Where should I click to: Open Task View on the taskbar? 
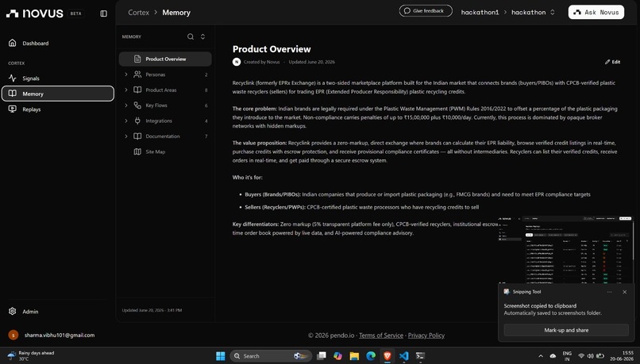point(322,356)
